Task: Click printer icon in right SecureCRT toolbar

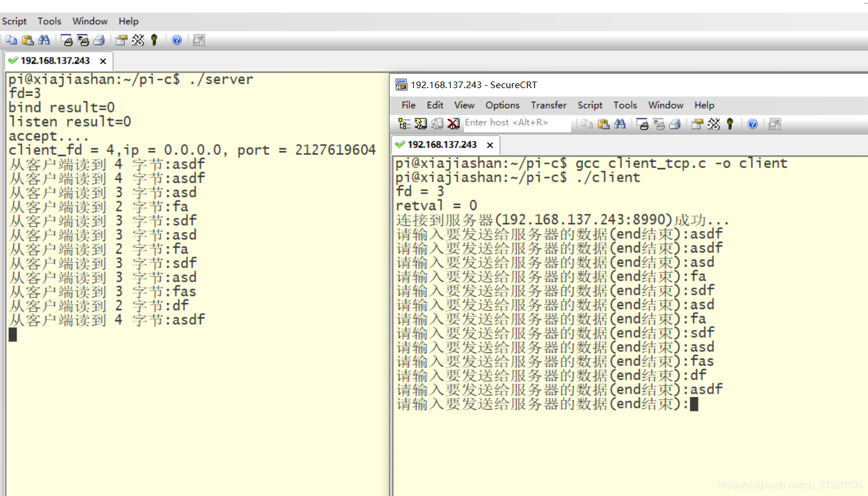Action: [x=675, y=124]
